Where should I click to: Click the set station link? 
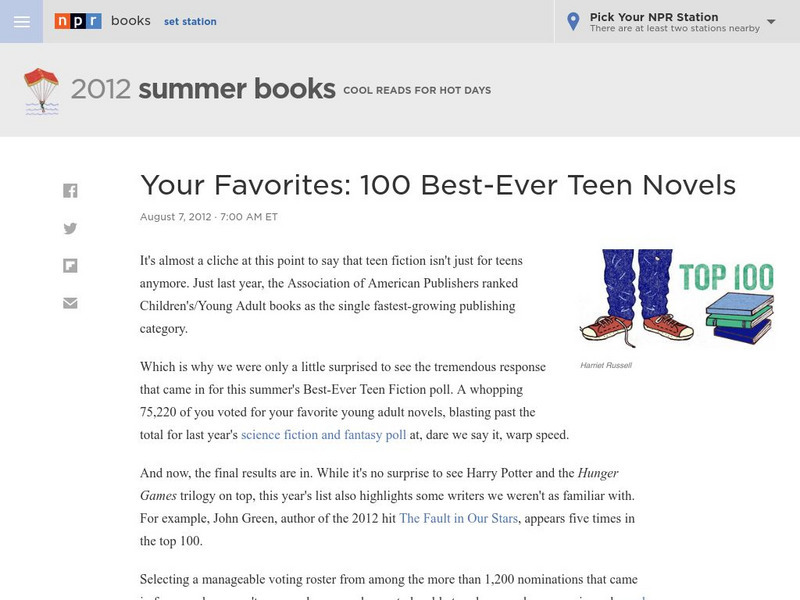tap(191, 22)
